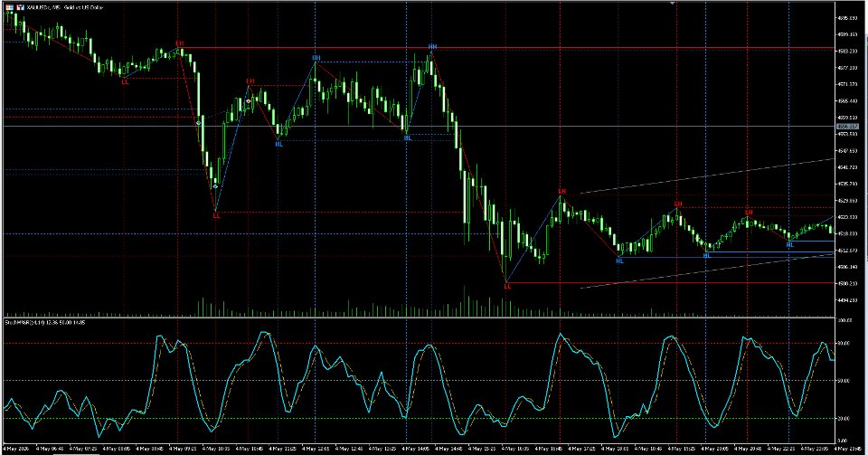This screenshot has height=455, width=868.
Task: Click the 20.00 level on the indicator scale
Action: click(x=844, y=419)
